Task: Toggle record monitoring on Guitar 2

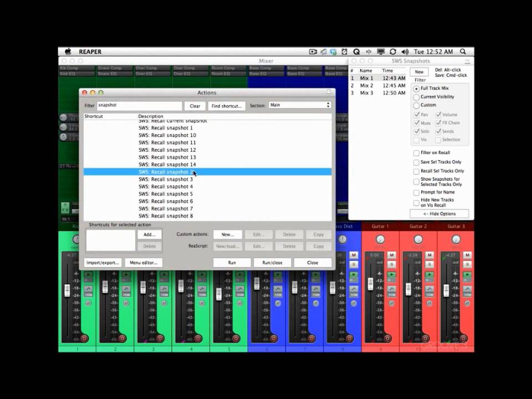Action: click(x=429, y=274)
